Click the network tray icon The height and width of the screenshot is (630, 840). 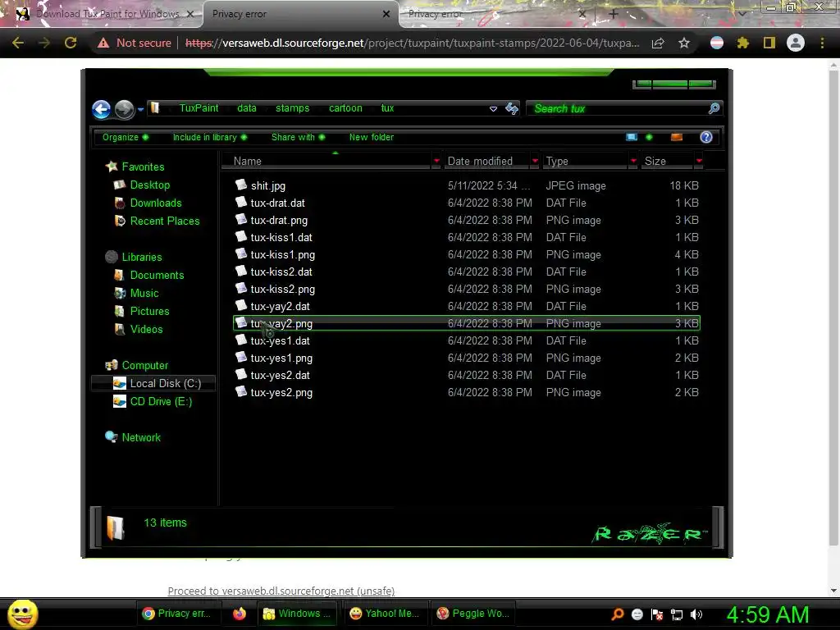[x=677, y=614]
